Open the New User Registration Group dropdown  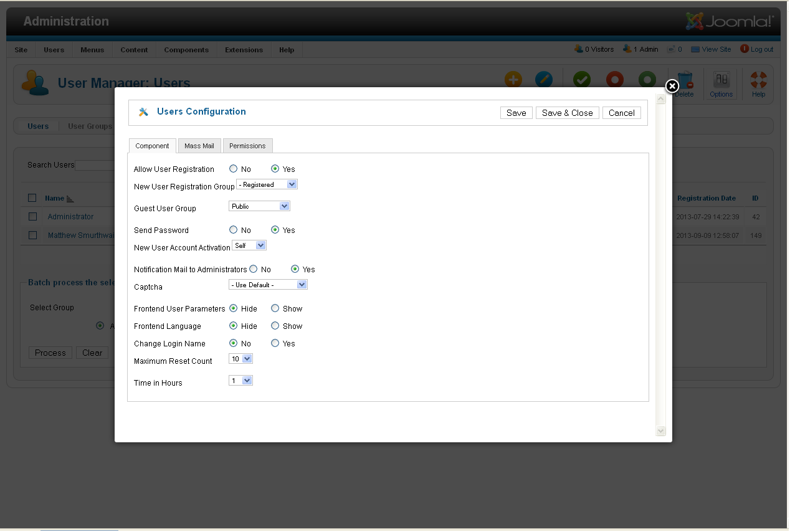coord(267,184)
